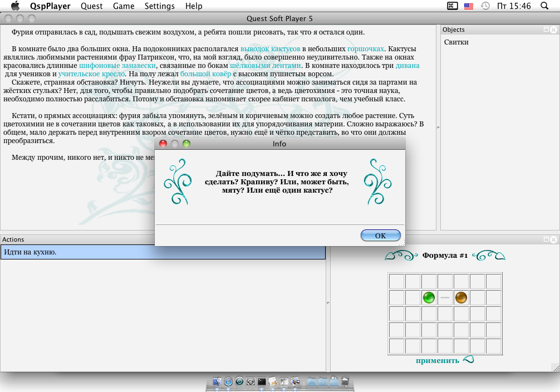Viewport: 560px width, 392px height.
Task: Click the green orb in the formula grid
Action: coord(429,298)
